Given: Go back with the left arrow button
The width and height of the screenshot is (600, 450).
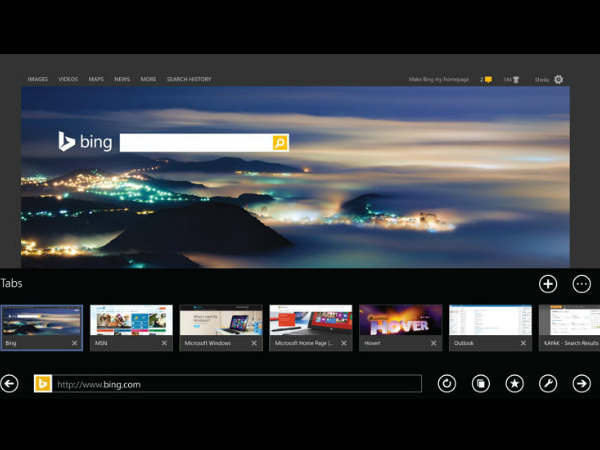Looking at the screenshot, I should [9, 383].
